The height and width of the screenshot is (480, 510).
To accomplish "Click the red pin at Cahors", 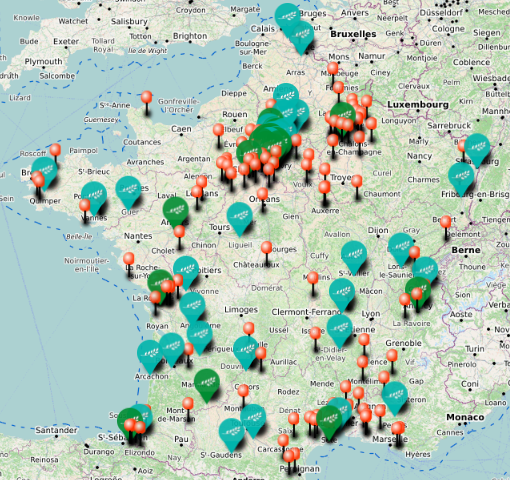I will [243, 396].
